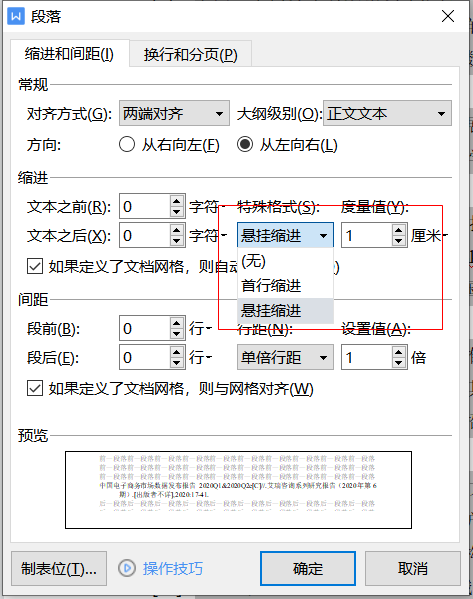Decrease 段后 spacing with down arrow

pyautogui.click(x=177, y=363)
